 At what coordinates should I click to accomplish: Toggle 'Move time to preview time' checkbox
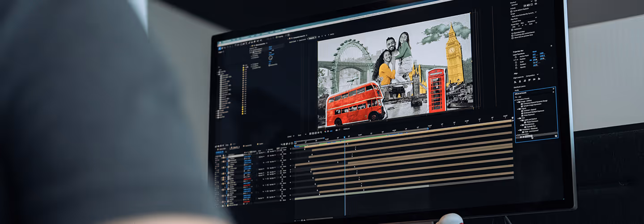tap(513, 38)
